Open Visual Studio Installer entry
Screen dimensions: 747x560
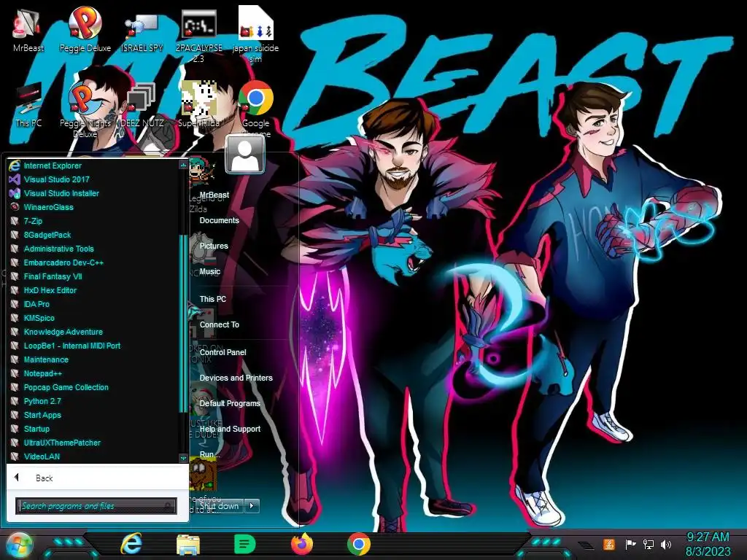point(93,193)
